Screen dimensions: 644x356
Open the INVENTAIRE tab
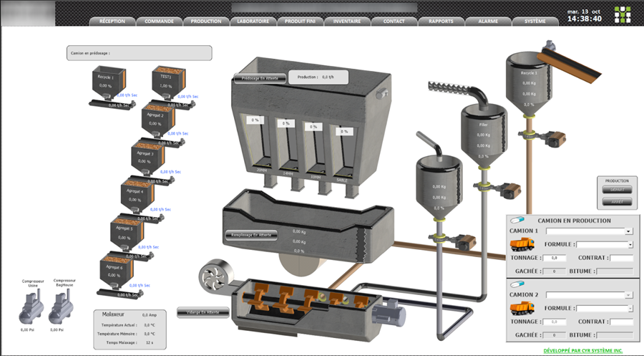(347, 21)
